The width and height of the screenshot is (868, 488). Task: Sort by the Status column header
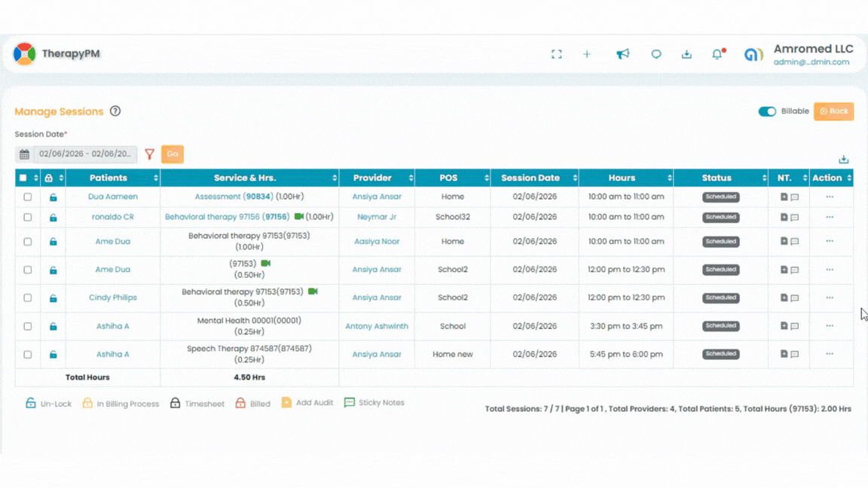[x=717, y=178]
